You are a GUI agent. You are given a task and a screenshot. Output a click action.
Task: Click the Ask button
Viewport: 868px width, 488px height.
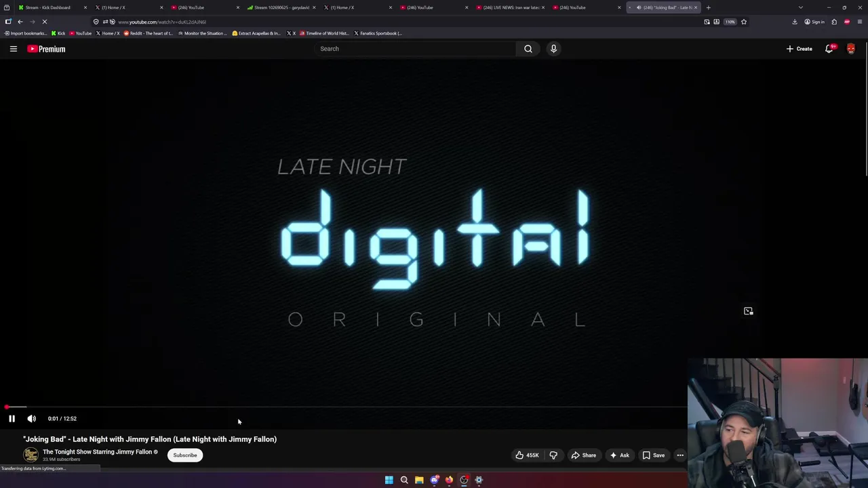coord(619,455)
